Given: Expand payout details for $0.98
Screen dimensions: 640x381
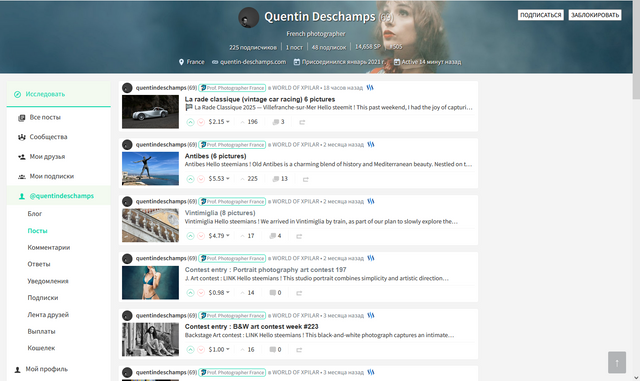Looking at the screenshot, I should point(219,292).
